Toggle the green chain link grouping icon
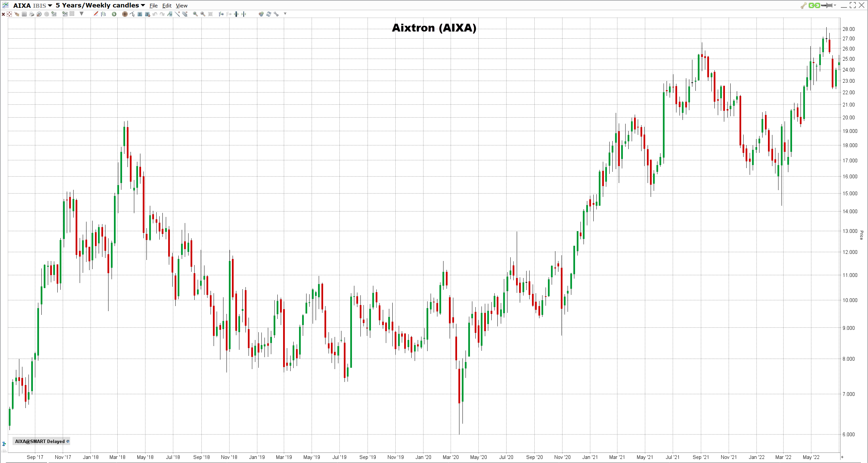The image size is (868, 463). point(814,5)
